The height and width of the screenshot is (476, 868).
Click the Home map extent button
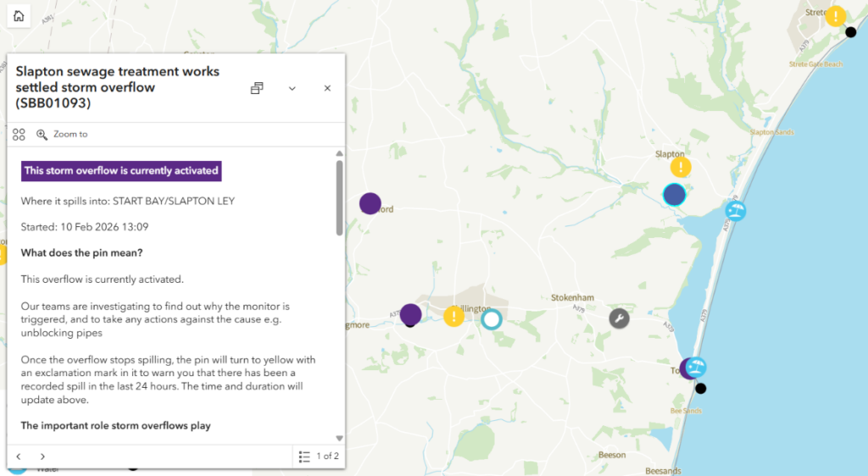19,16
